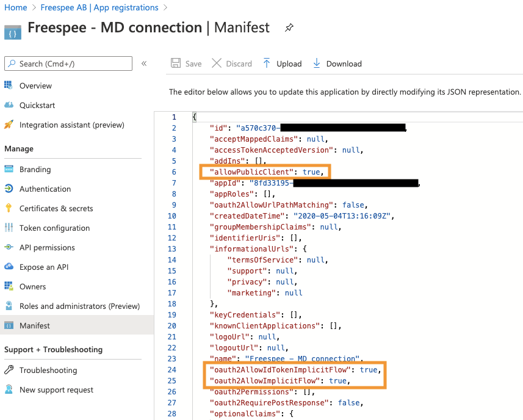The image size is (523, 420).
Task: Click the "keyCredentials" key
Action: pyautogui.click(x=245, y=314)
